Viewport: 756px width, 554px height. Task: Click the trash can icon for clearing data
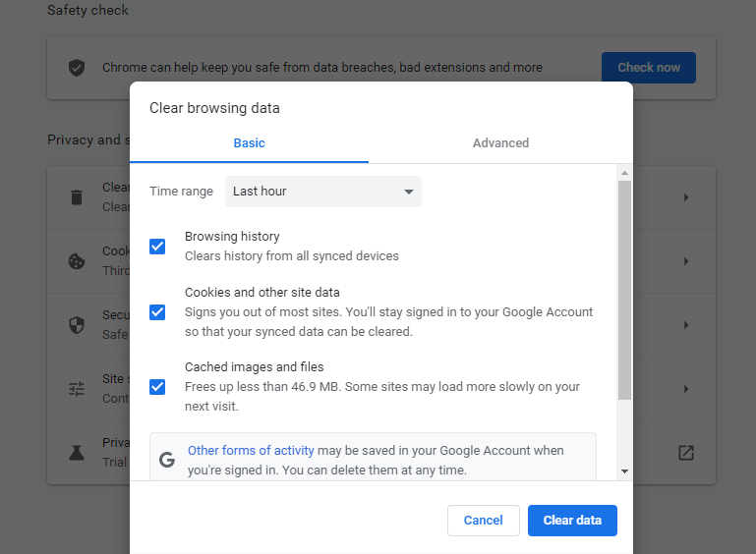tap(76, 196)
